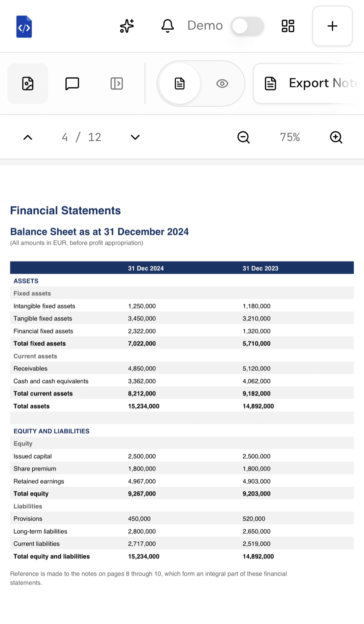
Task: Click the Share premium row label
Action: (35, 469)
